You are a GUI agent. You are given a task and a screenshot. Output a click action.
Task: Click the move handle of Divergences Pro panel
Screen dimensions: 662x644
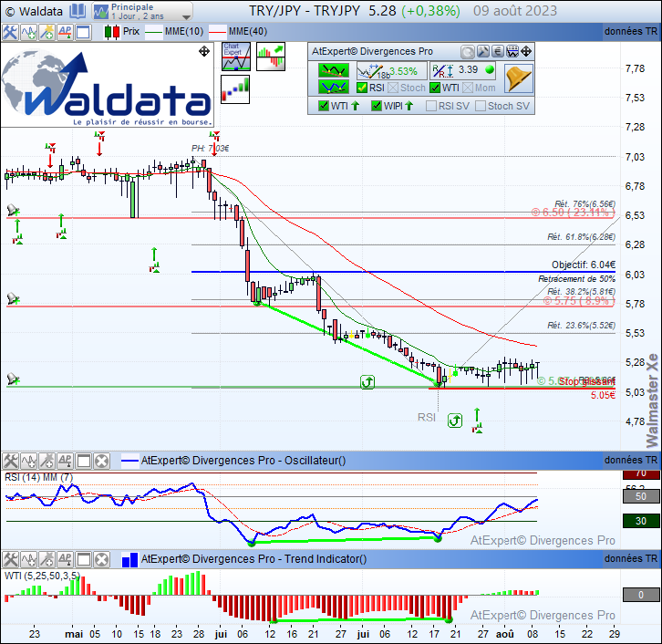[526, 51]
